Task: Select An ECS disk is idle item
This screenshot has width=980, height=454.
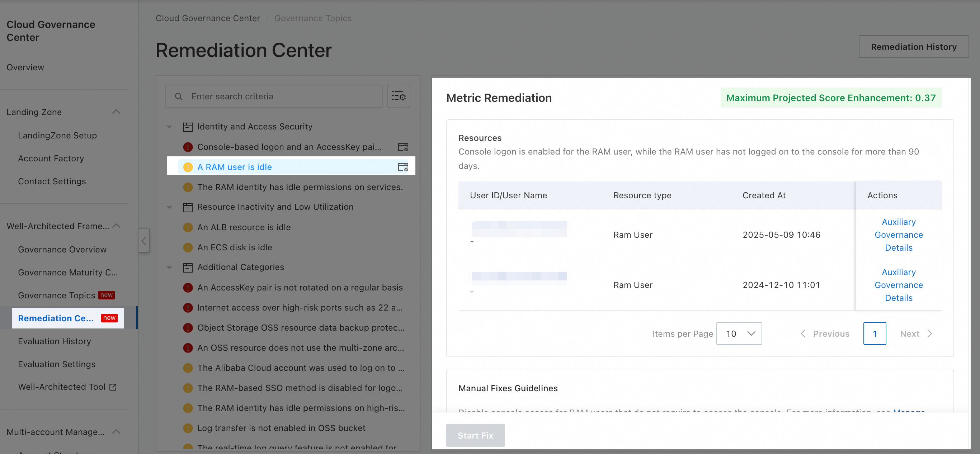Action: 234,247
